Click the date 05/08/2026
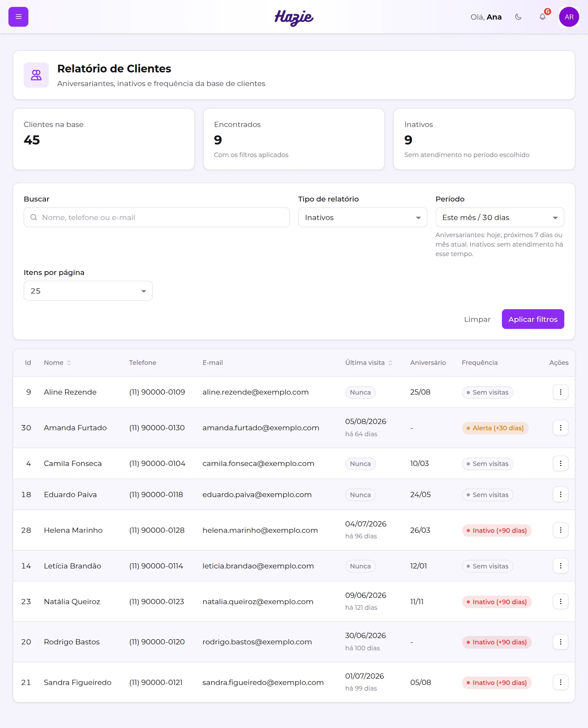The width and height of the screenshot is (588, 728). click(x=366, y=422)
